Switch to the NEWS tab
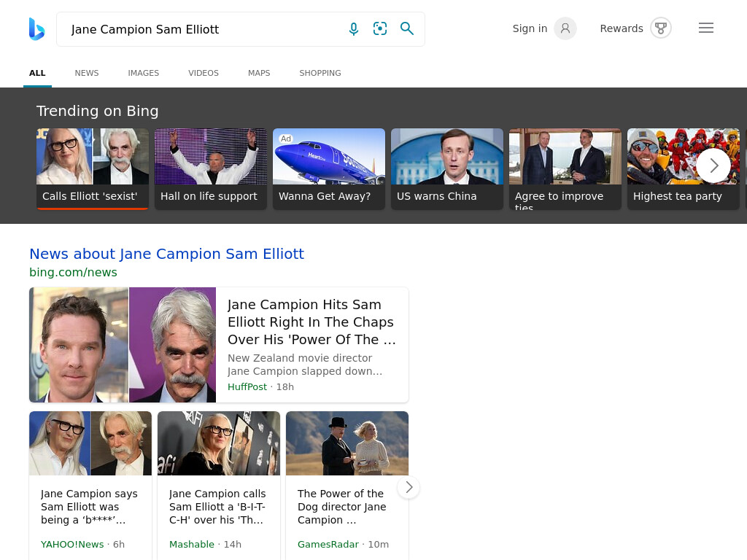The width and height of the screenshot is (747, 560). click(x=87, y=73)
